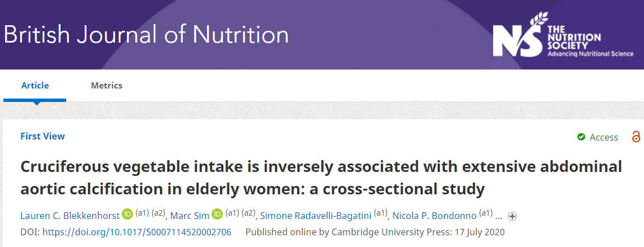The image size is (644, 247).
Task: Click the (a1) affiliation marker after Blekkenhorst
Action: coord(142,213)
